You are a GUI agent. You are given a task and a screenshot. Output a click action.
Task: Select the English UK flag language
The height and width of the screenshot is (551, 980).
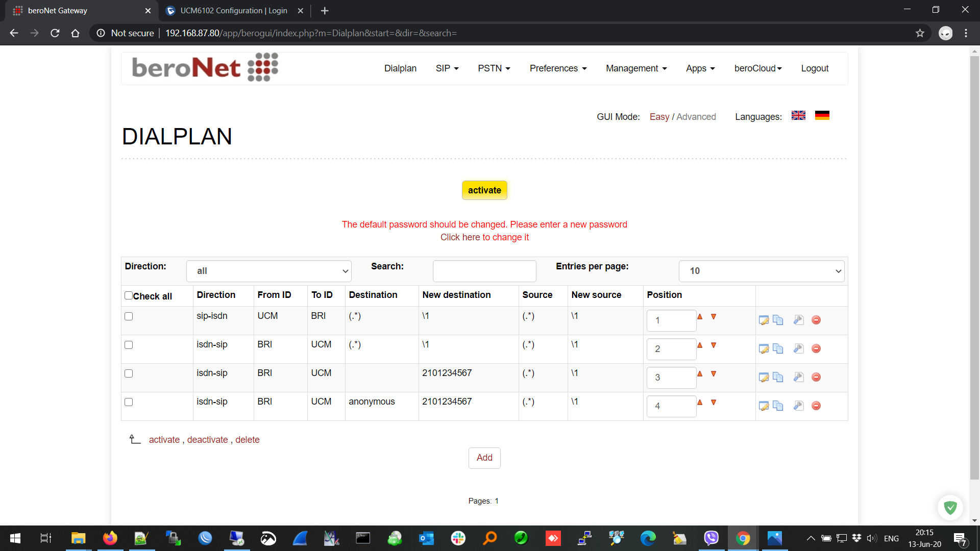pyautogui.click(x=798, y=116)
